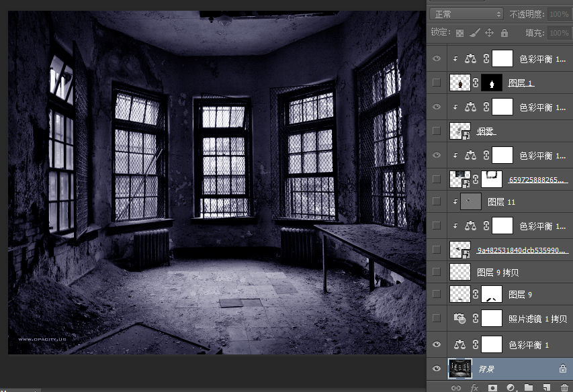Click the 填充 fill value field
Viewport: 573px width, 392px height.
pos(558,32)
